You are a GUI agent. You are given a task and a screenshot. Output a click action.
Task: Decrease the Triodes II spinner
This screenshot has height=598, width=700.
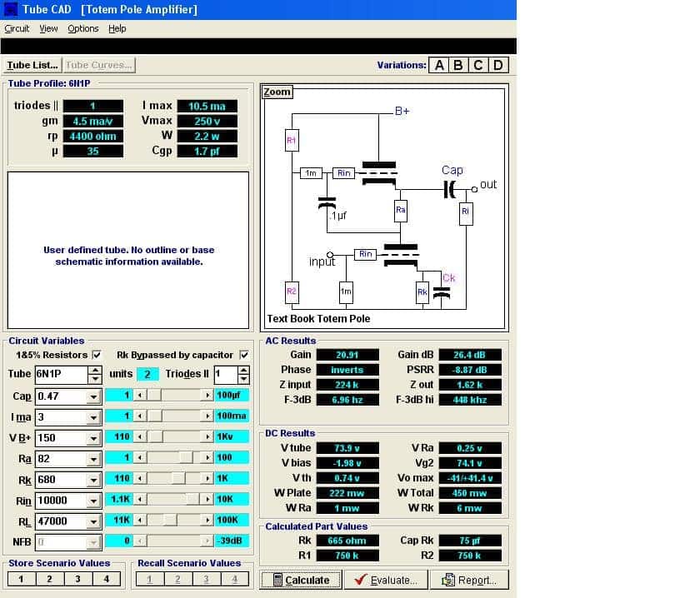point(243,379)
